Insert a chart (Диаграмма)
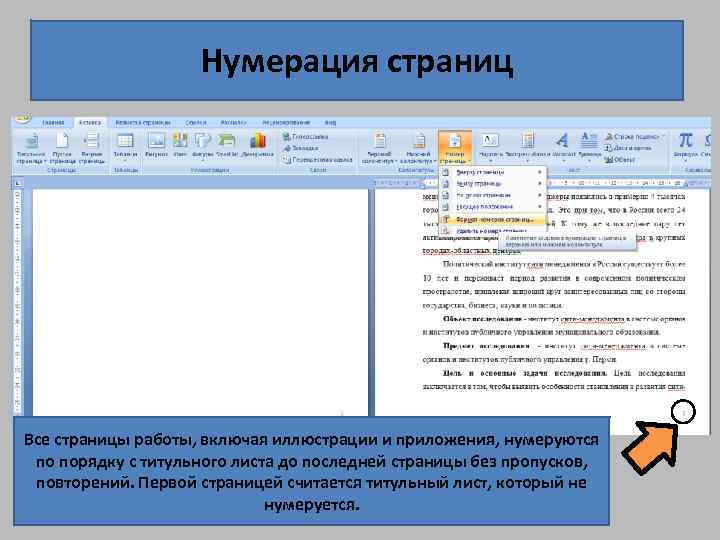The width and height of the screenshot is (720, 540). click(x=258, y=146)
